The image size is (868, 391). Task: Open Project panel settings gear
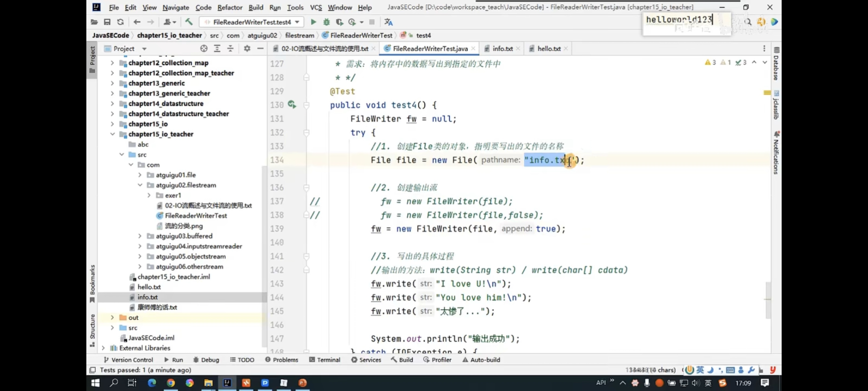[247, 49]
